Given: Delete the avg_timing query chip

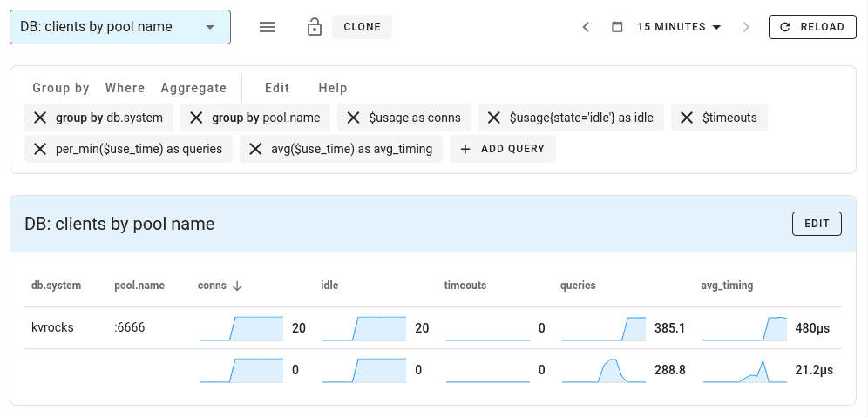Looking at the screenshot, I should [x=255, y=149].
